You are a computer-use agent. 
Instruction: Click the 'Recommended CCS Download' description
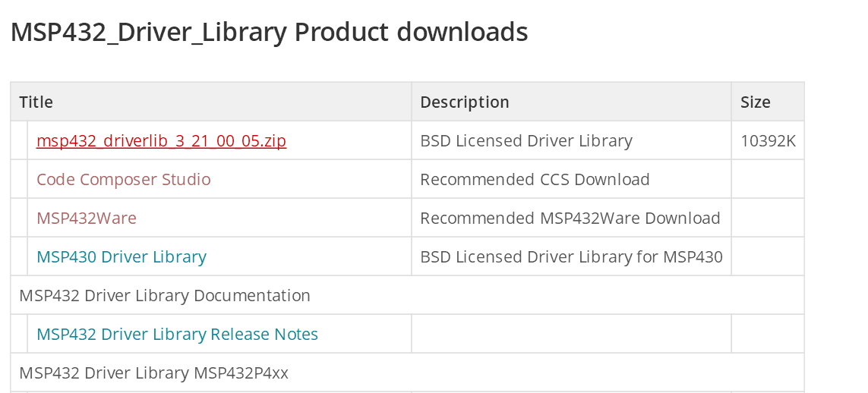(x=535, y=180)
